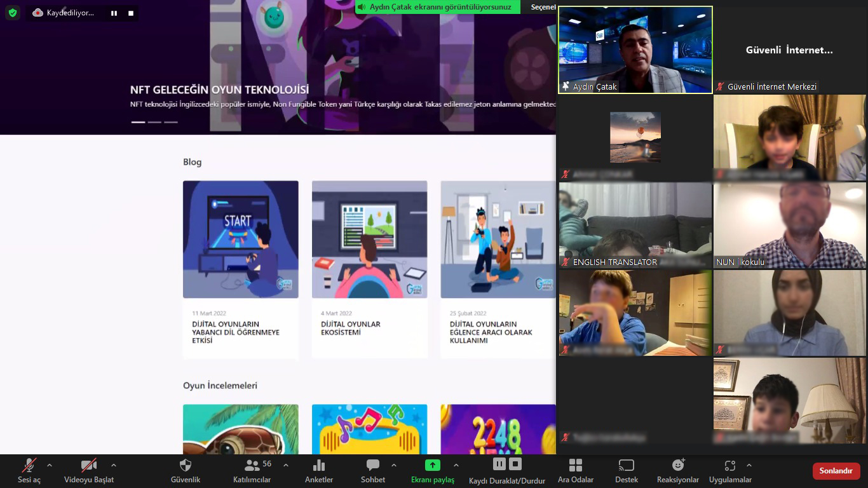Open Sohbet chat panel

click(x=373, y=471)
